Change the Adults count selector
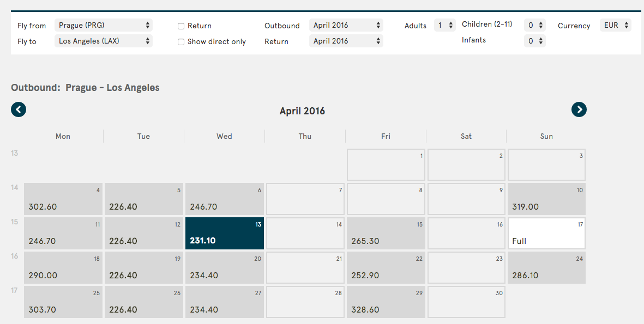This screenshot has width=644, height=324. coord(445,25)
